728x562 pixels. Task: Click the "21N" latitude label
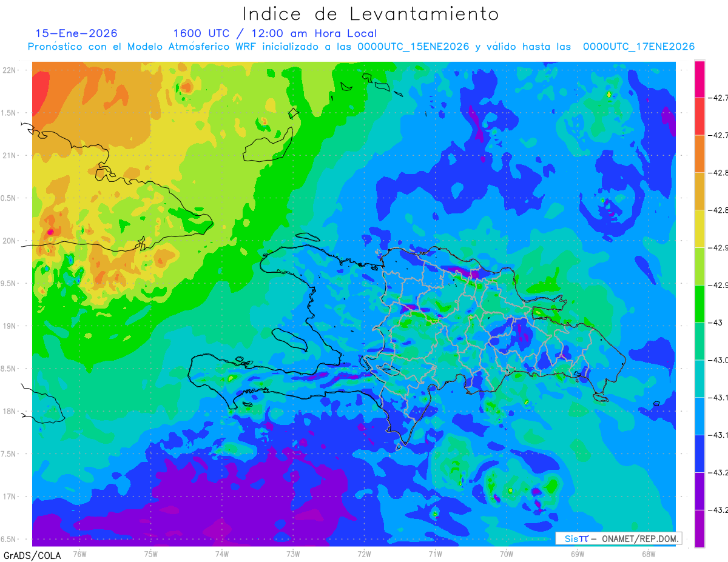[10, 155]
